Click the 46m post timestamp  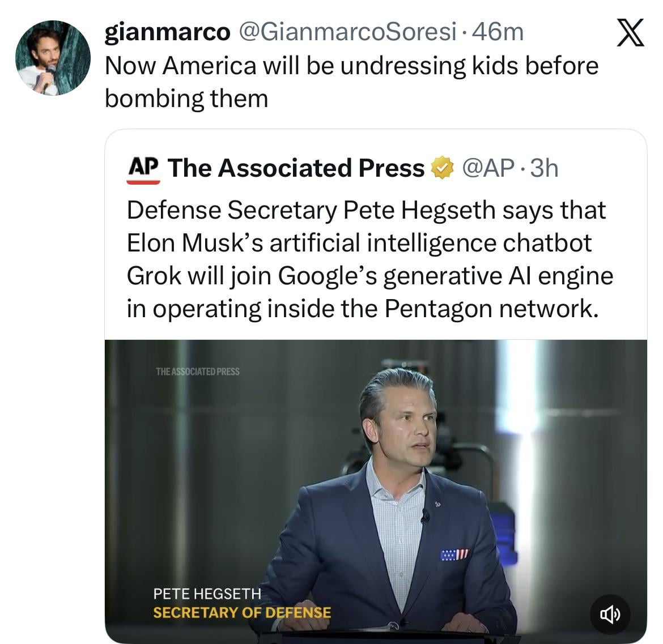pos(498,32)
